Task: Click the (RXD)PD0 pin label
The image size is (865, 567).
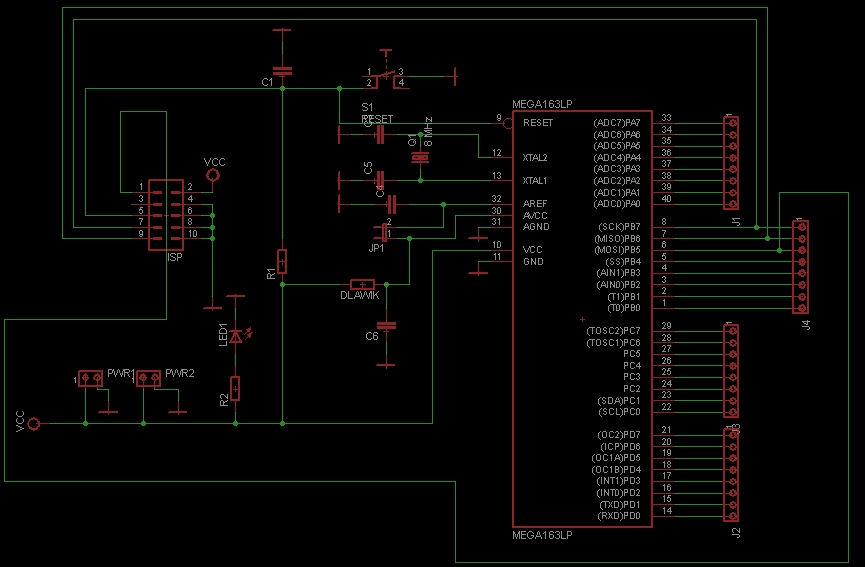Action: [619, 516]
